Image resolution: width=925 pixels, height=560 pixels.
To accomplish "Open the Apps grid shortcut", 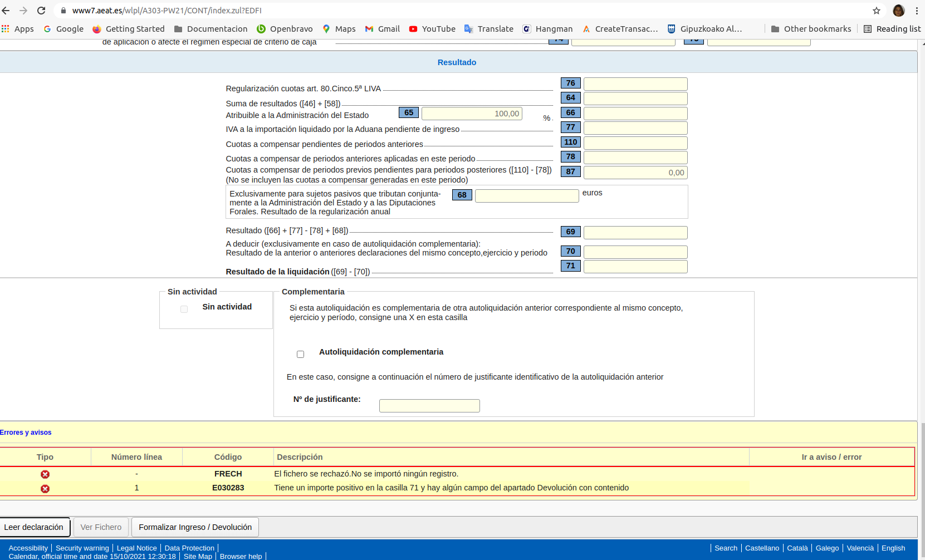I will [18, 29].
